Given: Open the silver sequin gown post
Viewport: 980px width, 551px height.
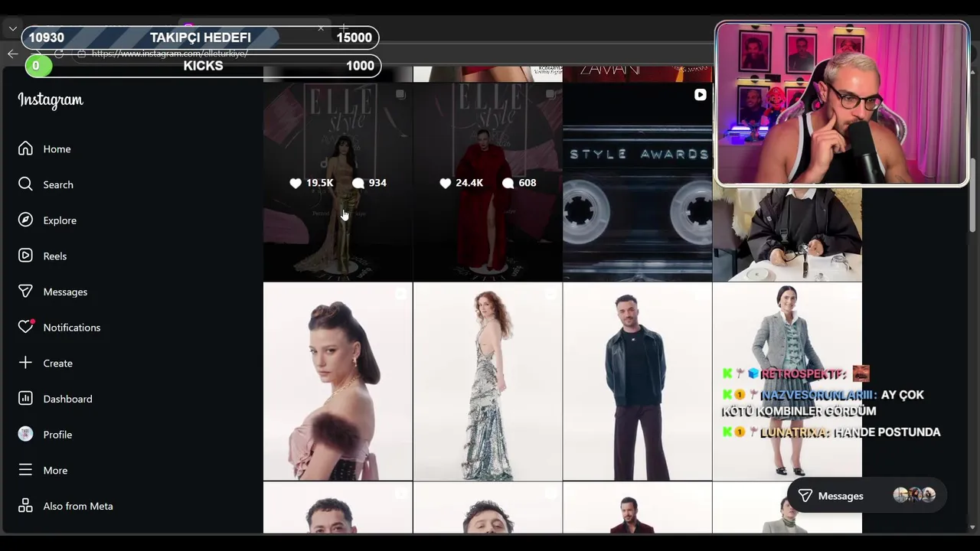Looking at the screenshot, I should [488, 381].
